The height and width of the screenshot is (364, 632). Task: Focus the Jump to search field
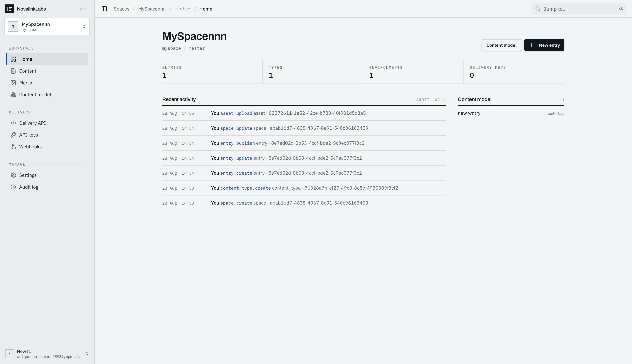pyautogui.click(x=578, y=9)
